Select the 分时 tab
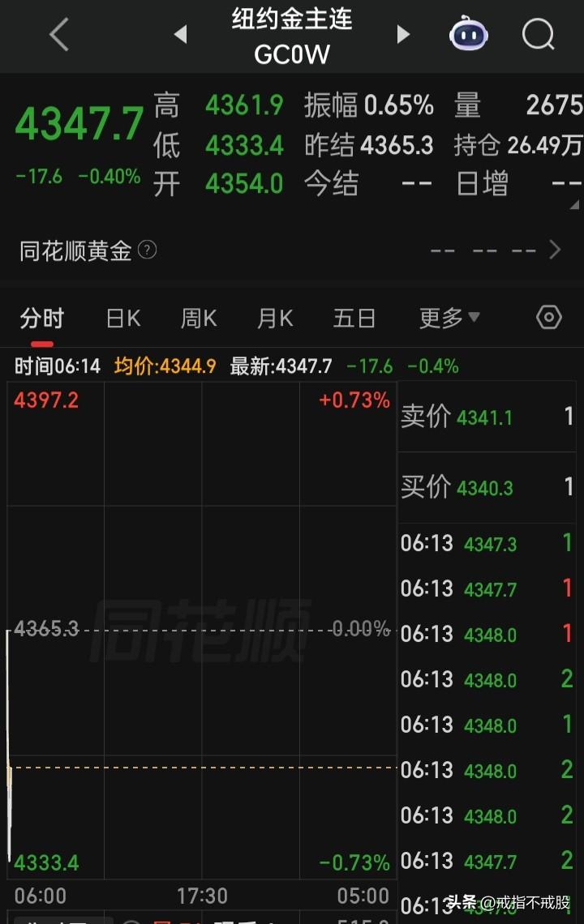This screenshot has width=584, height=924. [42, 319]
